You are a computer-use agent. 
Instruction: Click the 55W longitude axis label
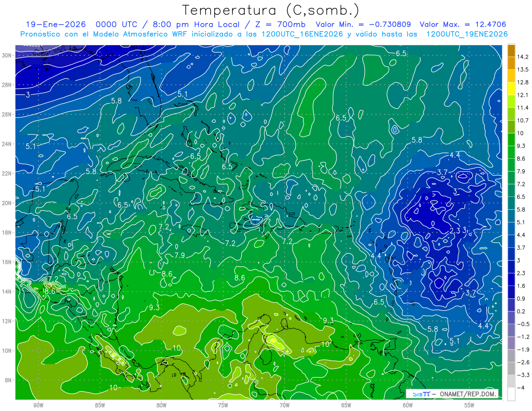click(469, 405)
